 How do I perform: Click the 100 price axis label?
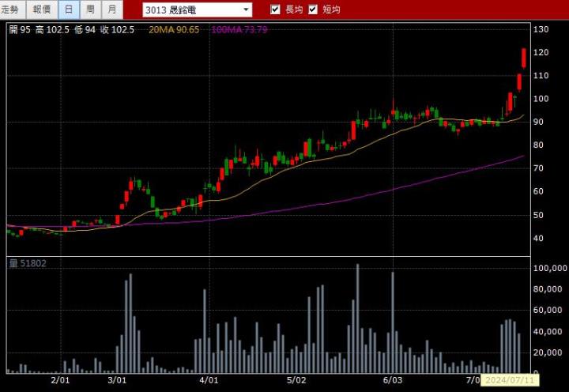pyautogui.click(x=541, y=99)
